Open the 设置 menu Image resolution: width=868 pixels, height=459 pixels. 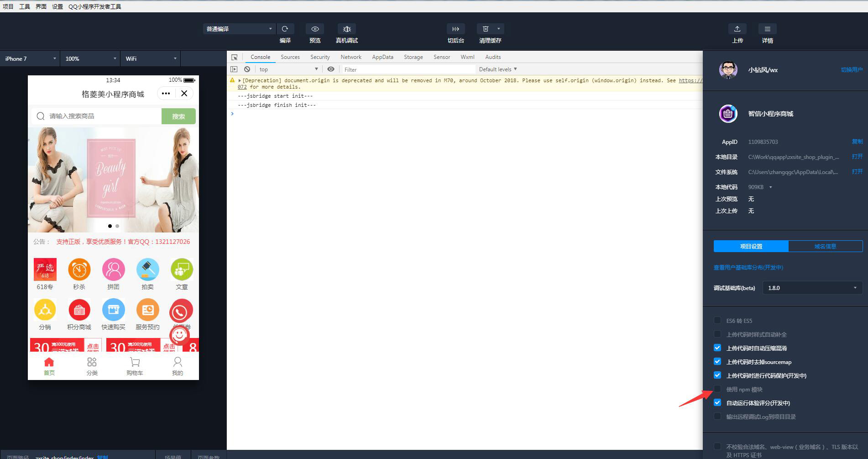pos(58,6)
